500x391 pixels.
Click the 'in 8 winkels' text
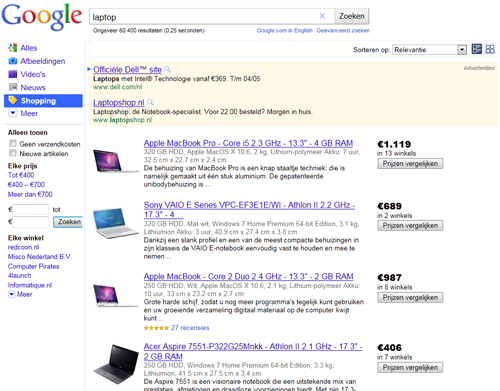point(395,287)
